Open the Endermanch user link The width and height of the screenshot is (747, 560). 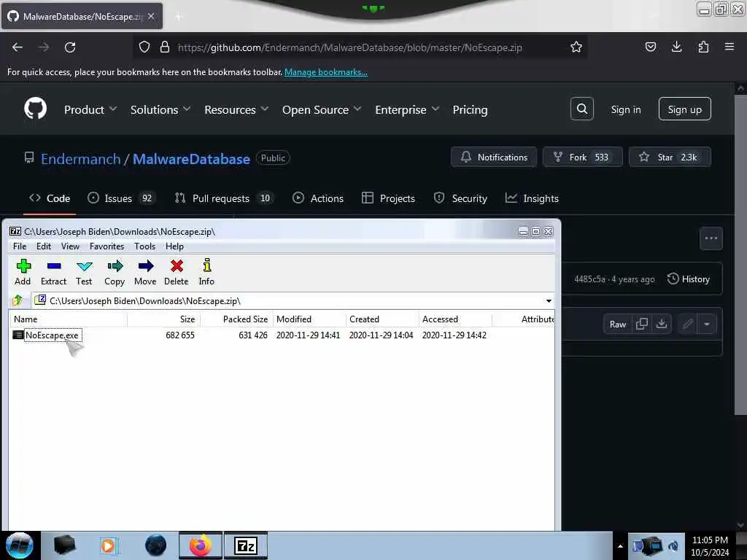tap(80, 158)
